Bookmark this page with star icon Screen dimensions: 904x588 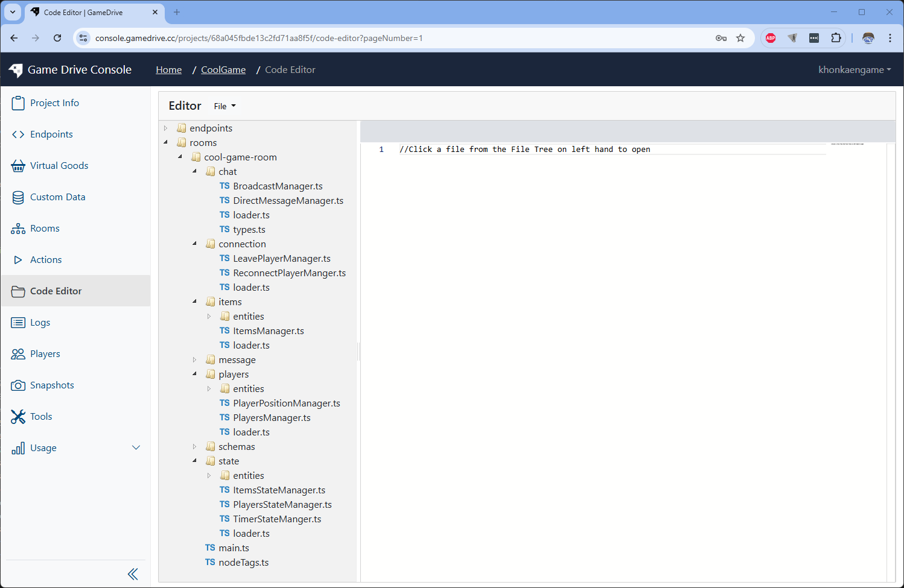(740, 38)
